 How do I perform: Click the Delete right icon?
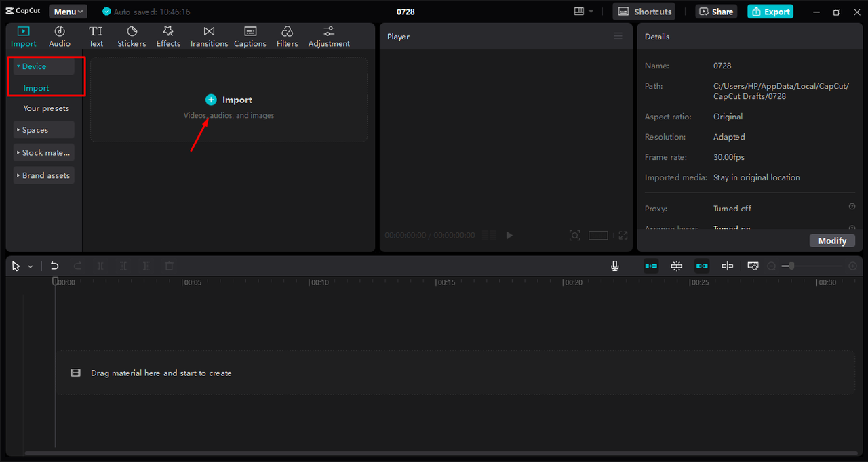pos(146,266)
